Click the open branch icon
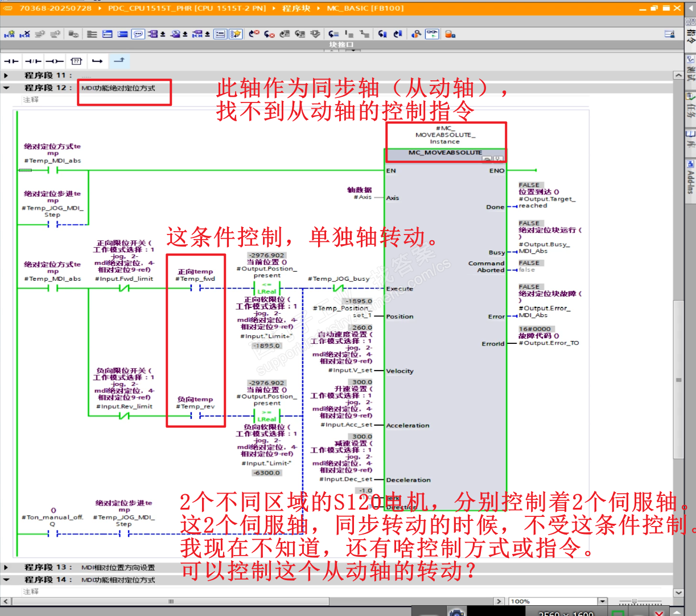The width and height of the screenshot is (696, 616). pos(97,61)
